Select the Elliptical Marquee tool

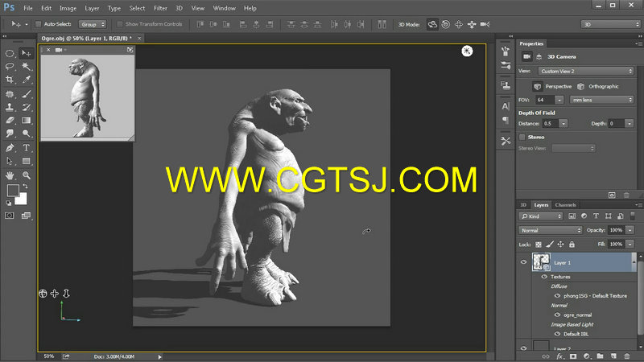(x=10, y=53)
